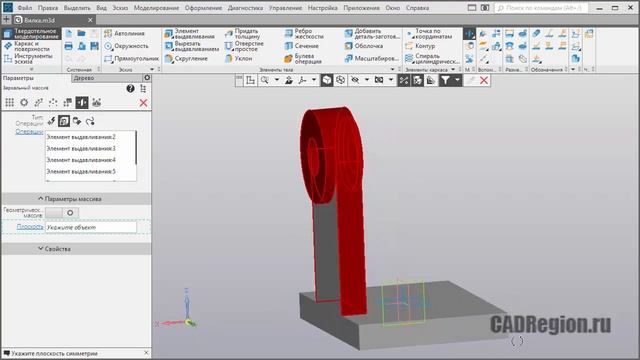Select Точка по координатам tool

click(x=429, y=33)
